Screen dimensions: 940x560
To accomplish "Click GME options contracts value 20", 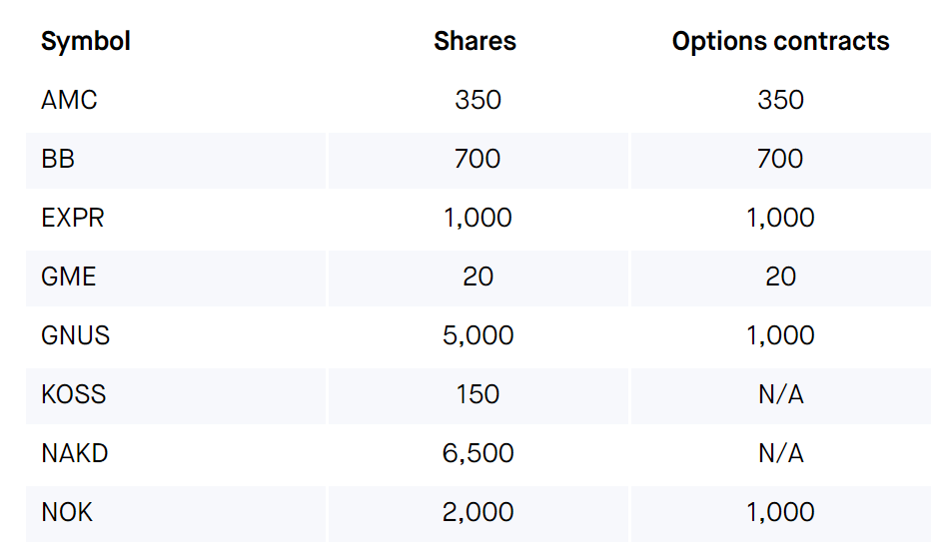I will click(x=780, y=277).
